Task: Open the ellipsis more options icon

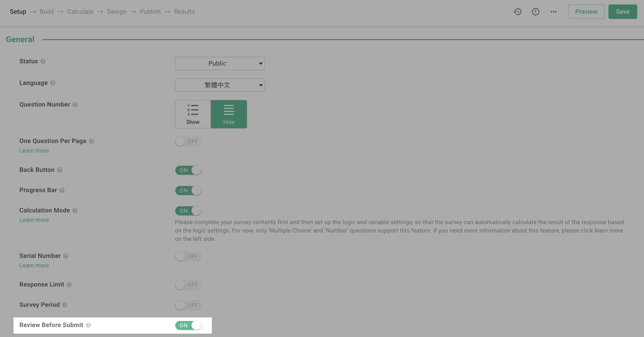Action: pyautogui.click(x=553, y=11)
